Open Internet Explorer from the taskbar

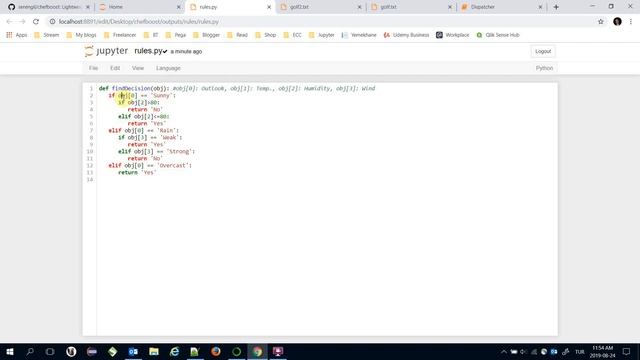(174, 351)
